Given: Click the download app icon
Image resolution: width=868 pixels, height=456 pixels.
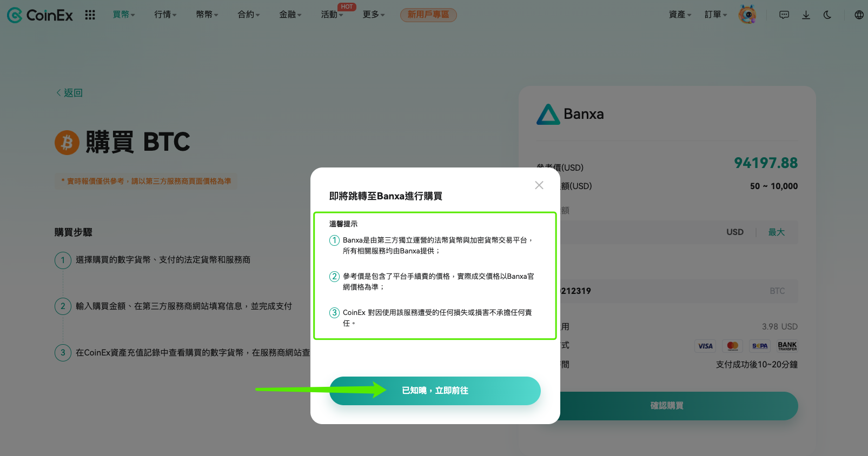Looking at the screenshot, I should pos(806,15).
